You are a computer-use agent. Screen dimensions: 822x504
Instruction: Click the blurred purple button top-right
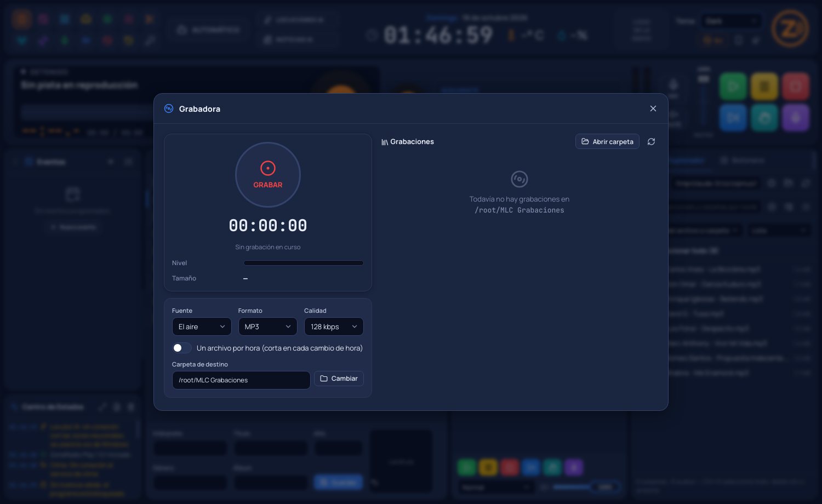point(796,118)
